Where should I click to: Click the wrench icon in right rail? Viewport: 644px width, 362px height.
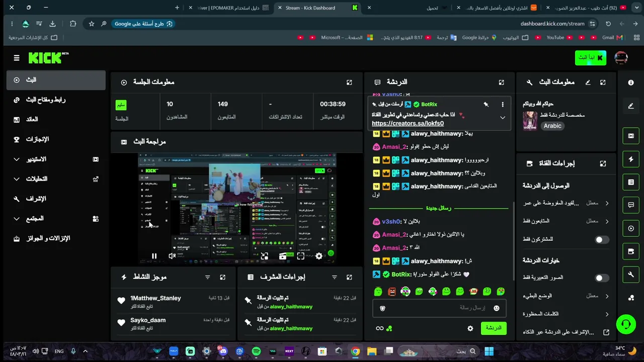[x=631, y=275]
